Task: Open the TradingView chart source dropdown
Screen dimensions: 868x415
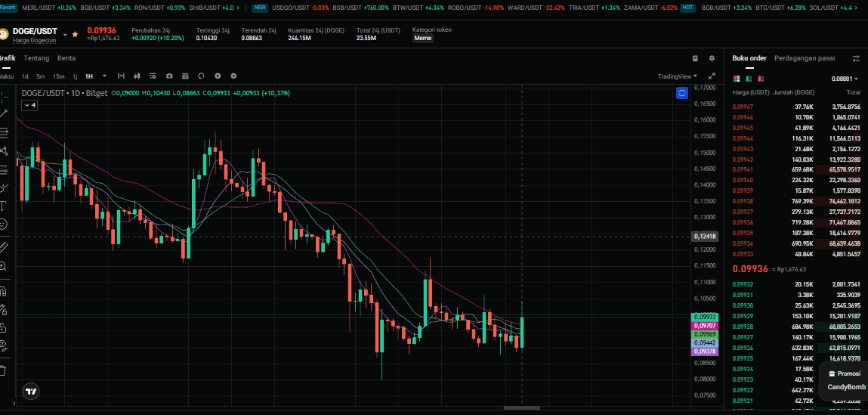Action: (x=678, y=76)
